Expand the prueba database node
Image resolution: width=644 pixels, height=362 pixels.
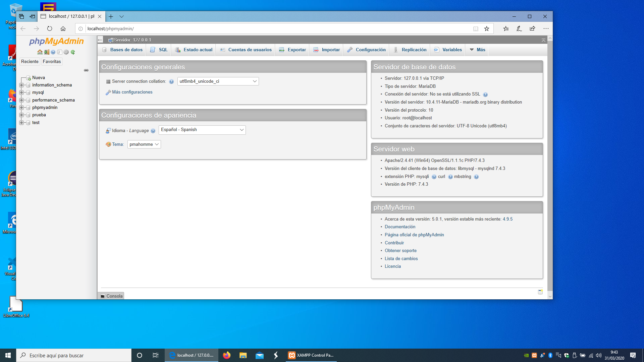coord(21,115)
